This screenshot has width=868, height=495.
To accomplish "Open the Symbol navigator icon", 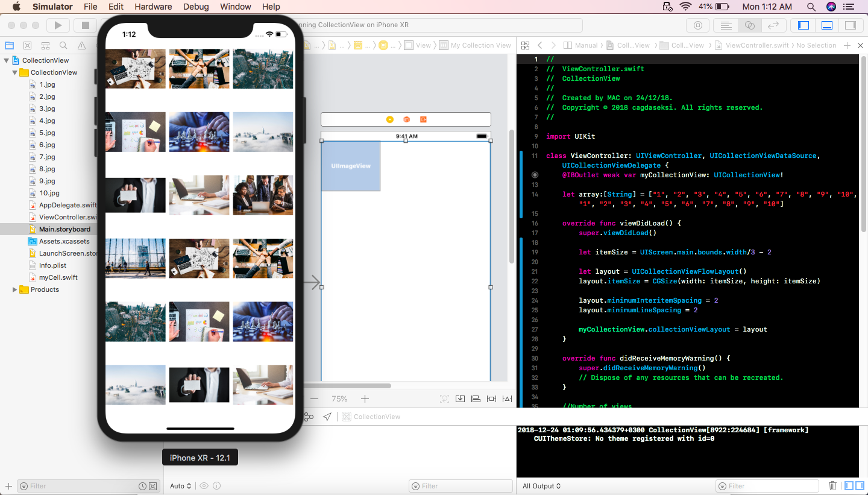I will (45, 45).
